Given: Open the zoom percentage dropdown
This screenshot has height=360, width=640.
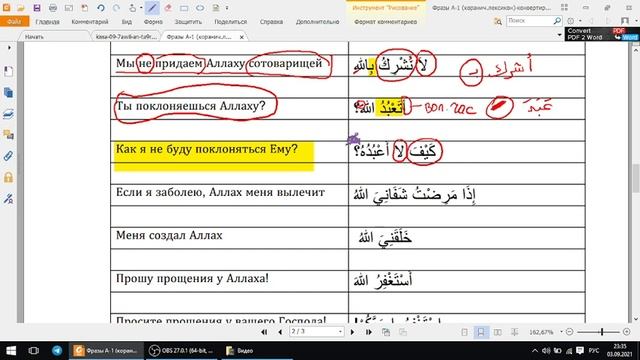Looking at the screenshot, I should [561, 332].
